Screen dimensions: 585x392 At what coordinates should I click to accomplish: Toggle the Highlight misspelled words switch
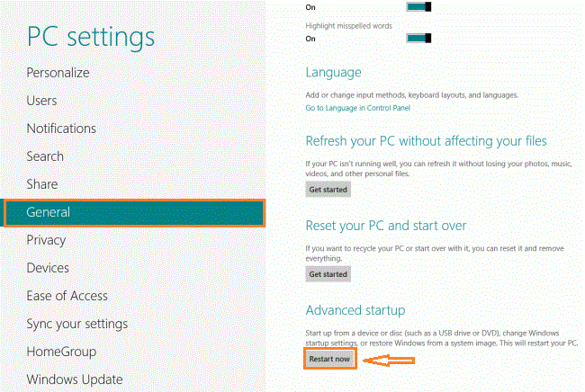tap(418, 38)
